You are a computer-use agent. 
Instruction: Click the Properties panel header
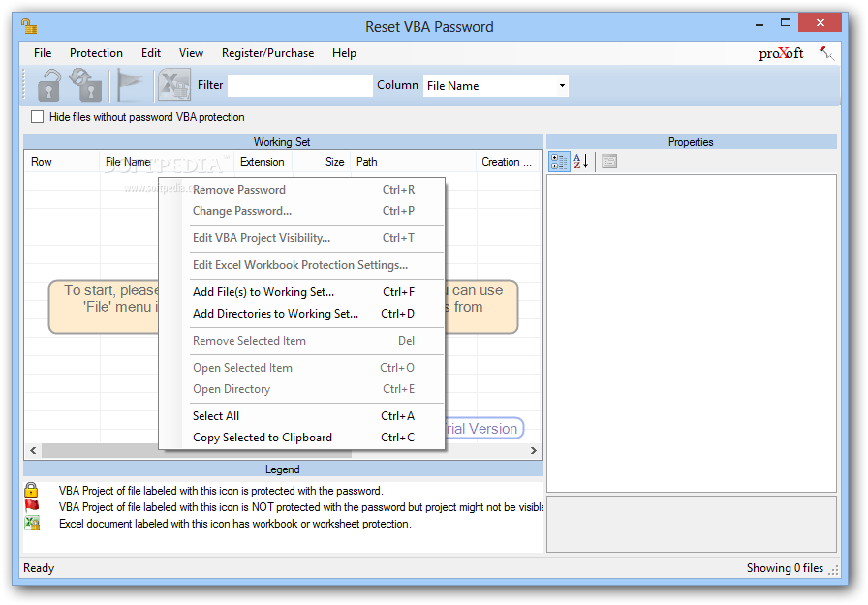tap(691, 142)
